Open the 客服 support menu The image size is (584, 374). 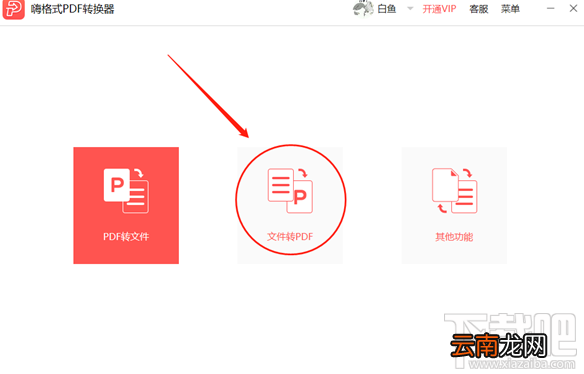tap(479, 9)
